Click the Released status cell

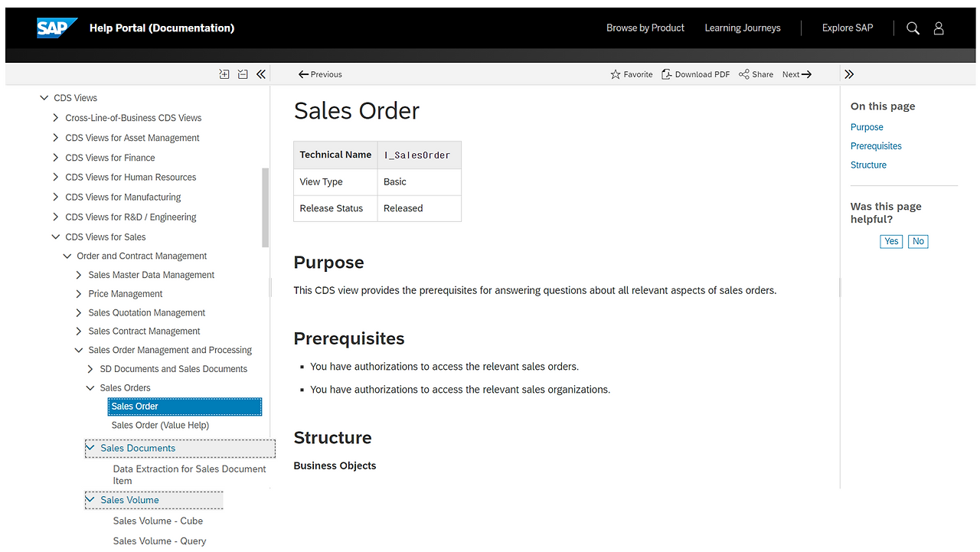tap(420, 208)
